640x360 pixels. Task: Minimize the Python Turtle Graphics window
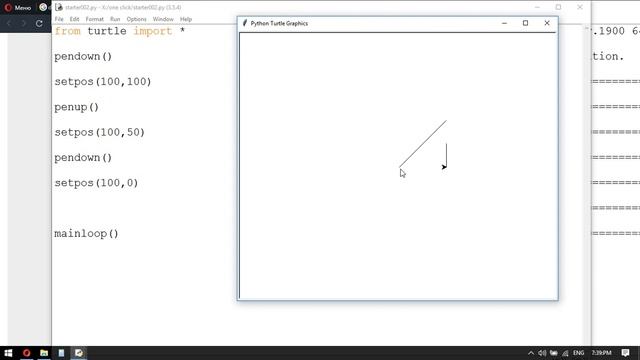coord(504,23)
